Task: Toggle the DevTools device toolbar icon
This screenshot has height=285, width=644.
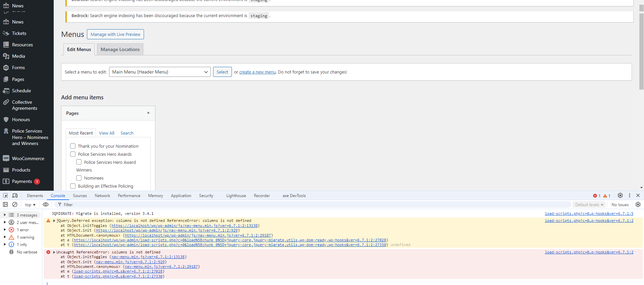Action: pyautogui.click(x=15, y=195)
